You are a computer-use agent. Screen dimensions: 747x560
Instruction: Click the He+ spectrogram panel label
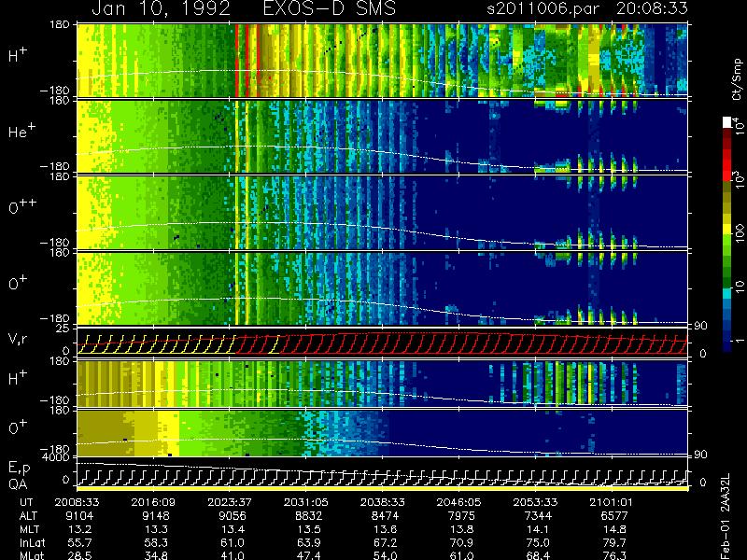pos(21,131)
